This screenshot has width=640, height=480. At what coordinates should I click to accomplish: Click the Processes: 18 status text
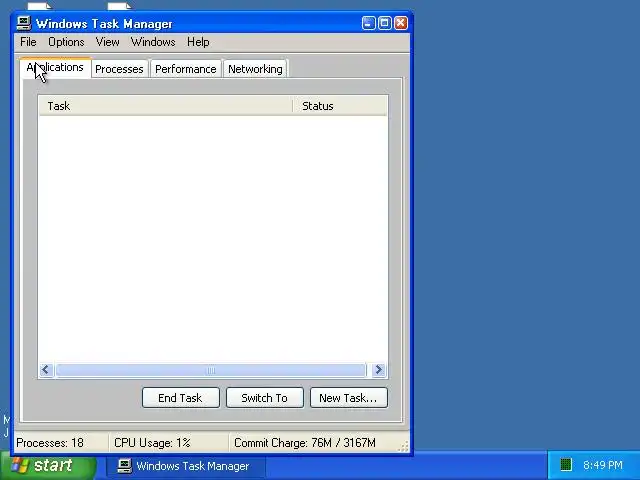[x=50, y=443]
